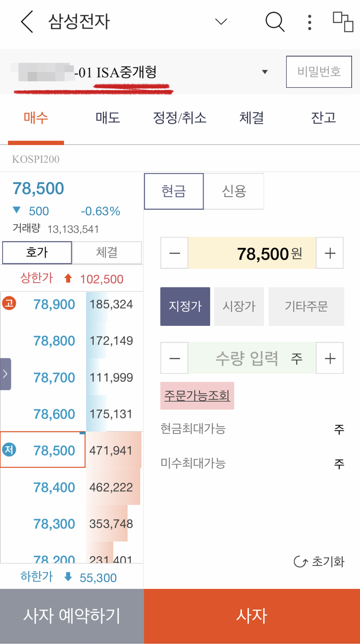Increase quantity with the plus button
The height and width of the screenshot is (644, 360).
(330, 358)
